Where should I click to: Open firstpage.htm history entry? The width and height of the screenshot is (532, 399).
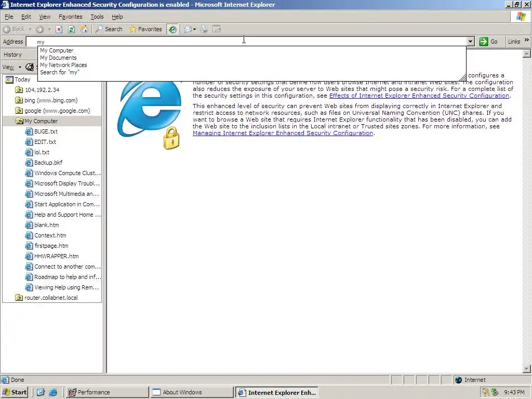[x=47, y=246]
